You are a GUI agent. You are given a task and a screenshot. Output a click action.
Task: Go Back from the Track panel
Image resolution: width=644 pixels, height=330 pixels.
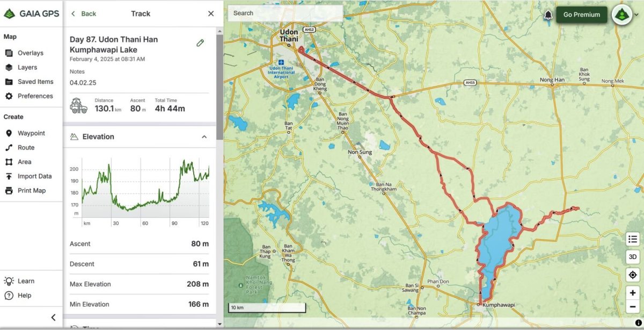point(83,13)
